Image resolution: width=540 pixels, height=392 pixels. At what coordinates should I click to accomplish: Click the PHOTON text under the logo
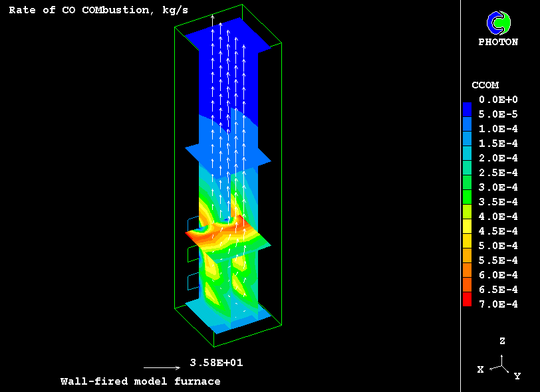click(498, 42)
